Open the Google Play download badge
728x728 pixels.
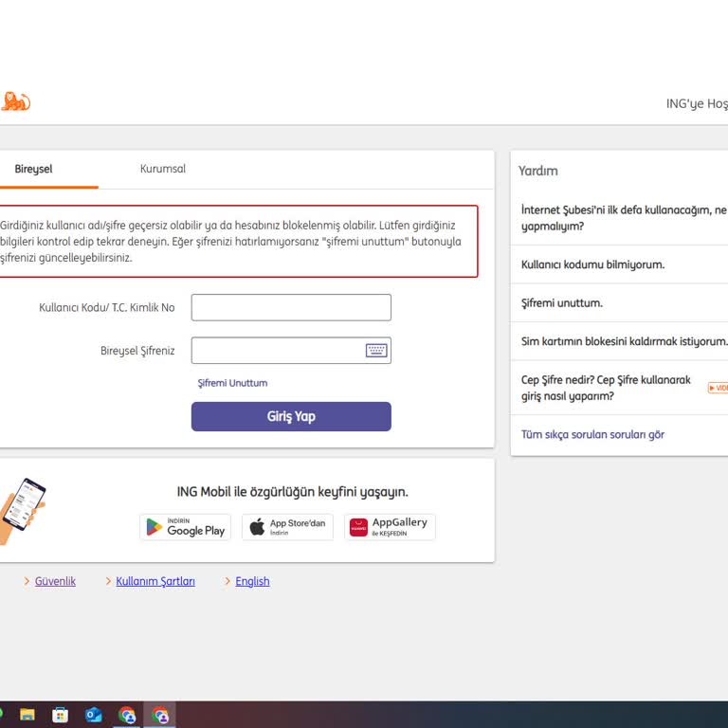[185, 527]
